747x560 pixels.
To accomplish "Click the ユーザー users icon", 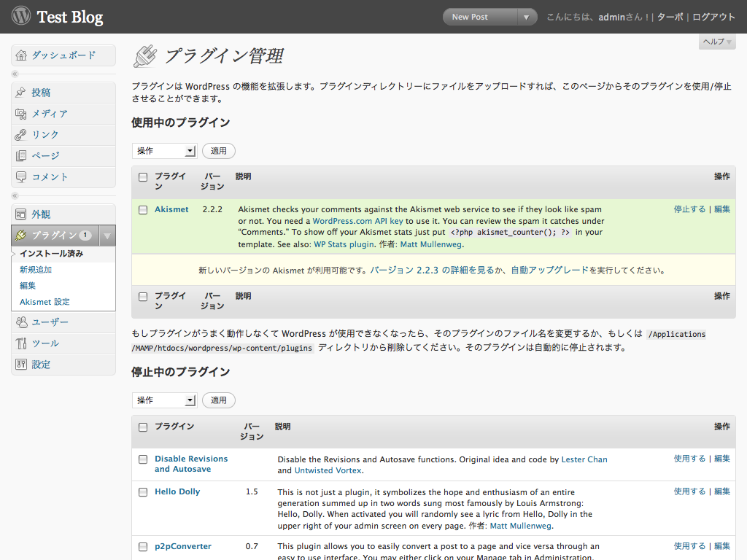I will pyautogui.click(x=21, y=322).
